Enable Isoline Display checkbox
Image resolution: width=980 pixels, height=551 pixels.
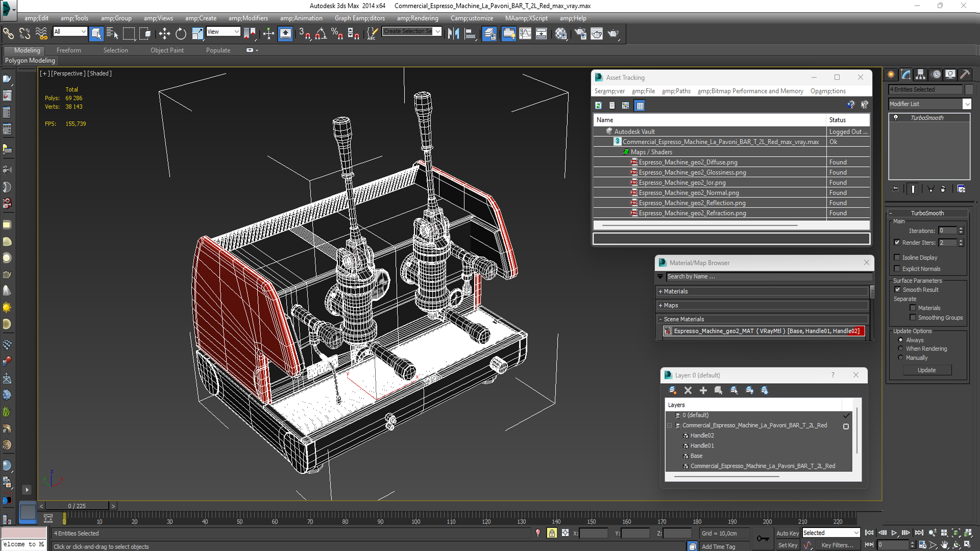pyautogui.click(x=897, y=257)
